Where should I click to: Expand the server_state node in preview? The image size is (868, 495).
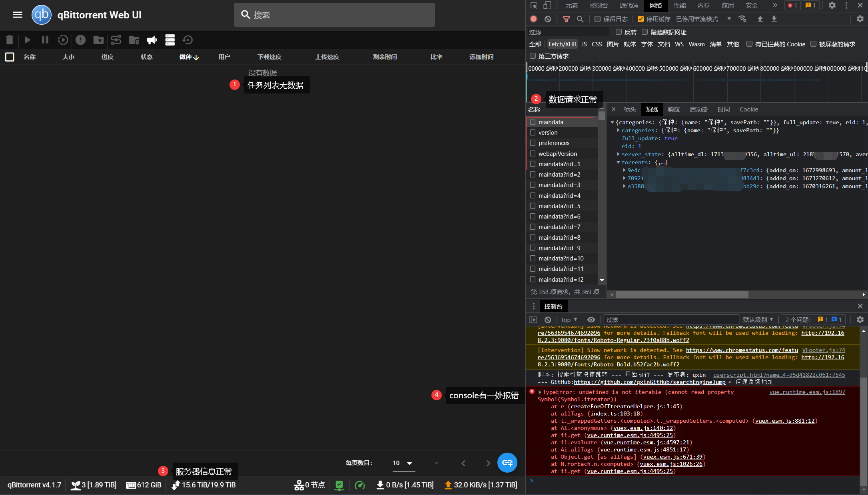pyautogui.click(x=618, y=154)
